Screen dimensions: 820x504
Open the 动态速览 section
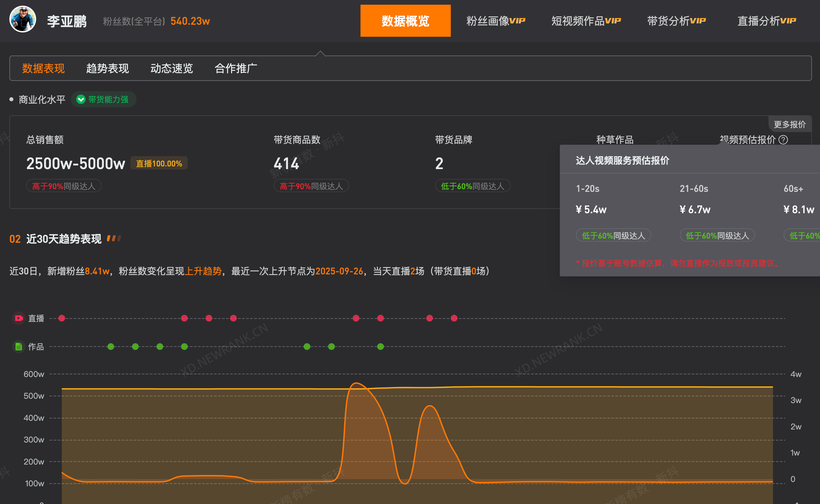(172, 68)
